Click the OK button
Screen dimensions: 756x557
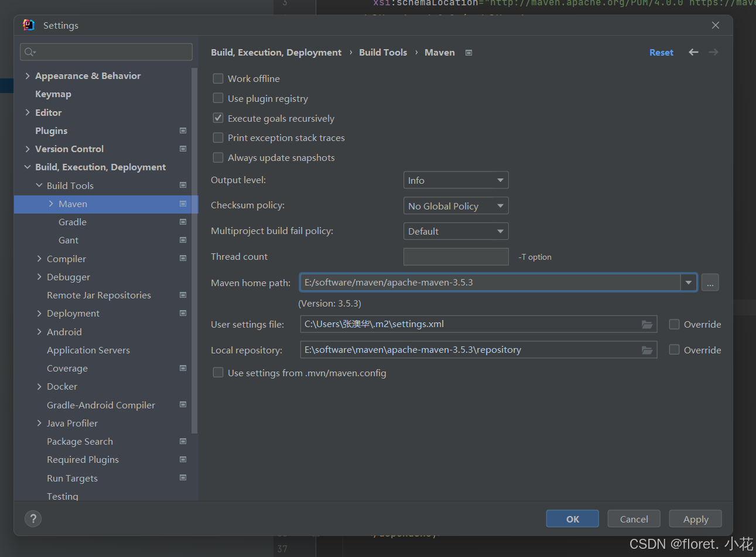pos(573,519)
